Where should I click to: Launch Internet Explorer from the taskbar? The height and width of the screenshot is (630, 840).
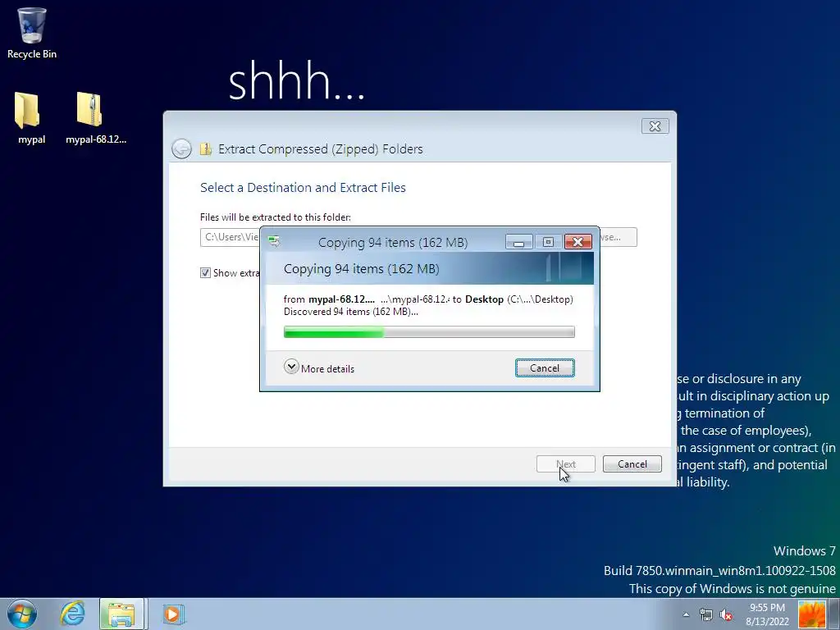72,614
